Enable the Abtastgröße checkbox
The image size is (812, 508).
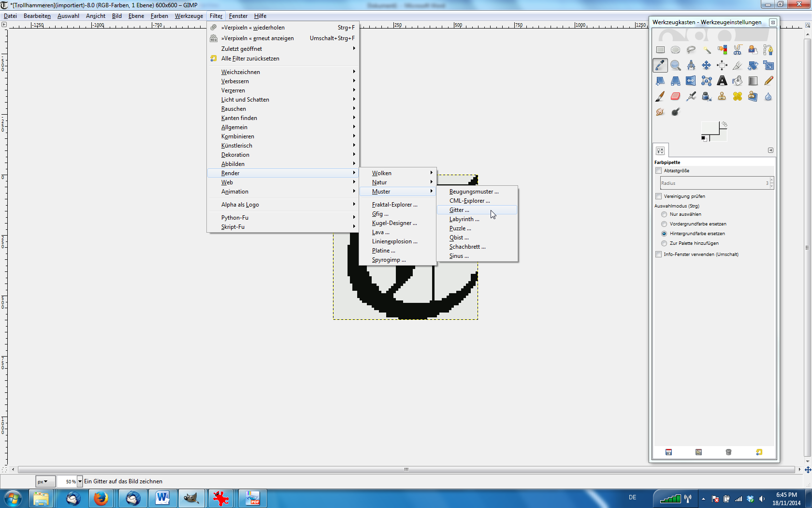pos(658,171)
